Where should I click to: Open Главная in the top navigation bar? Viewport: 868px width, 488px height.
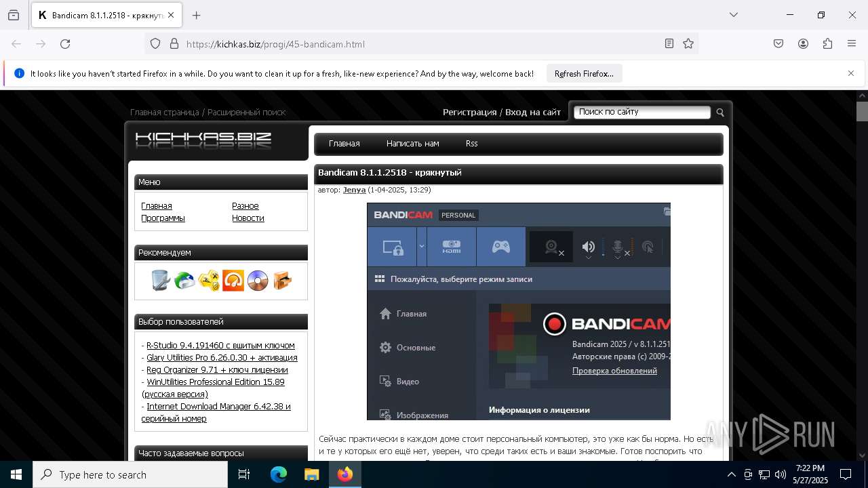click(x=344, y=144)
